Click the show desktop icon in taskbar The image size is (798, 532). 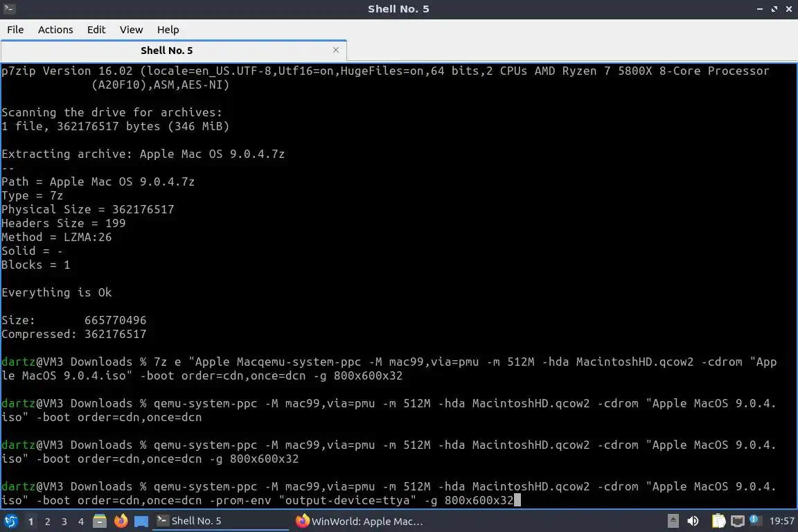point(141,521)
